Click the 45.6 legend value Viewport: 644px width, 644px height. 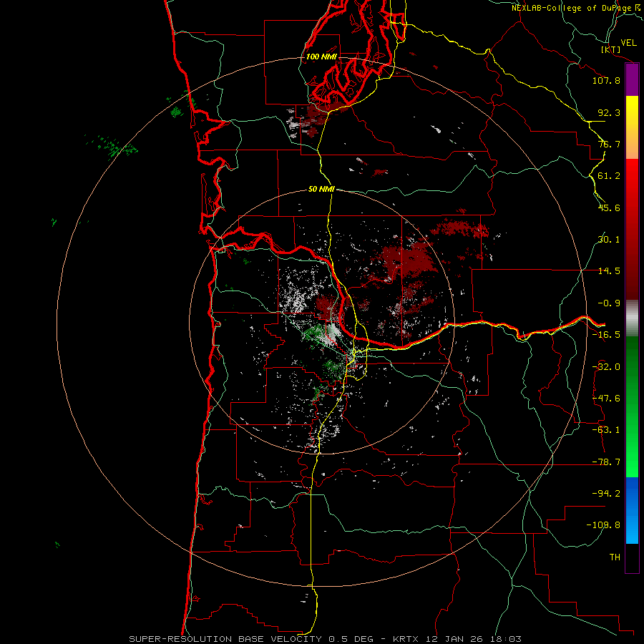(x=609, y=208)
